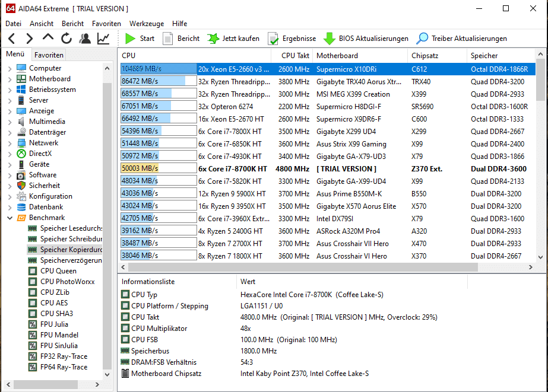Go back with the left arrow icon
Viewport: 548px width, 392px height.
click(x=11, y=39)
